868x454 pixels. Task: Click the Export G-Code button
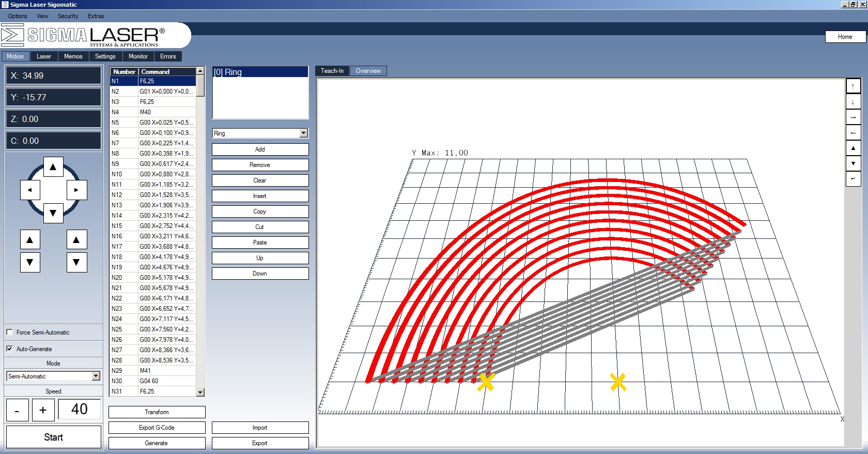tap(157, 428)
